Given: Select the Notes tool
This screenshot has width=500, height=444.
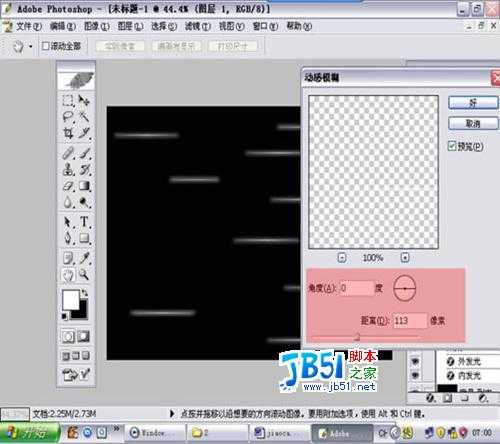Looking at the screenshot, I should point(68,258).
